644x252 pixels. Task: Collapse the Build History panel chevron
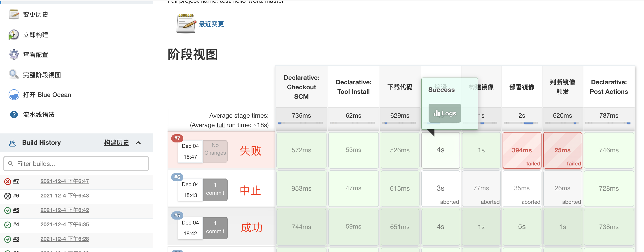pos(138,143)
